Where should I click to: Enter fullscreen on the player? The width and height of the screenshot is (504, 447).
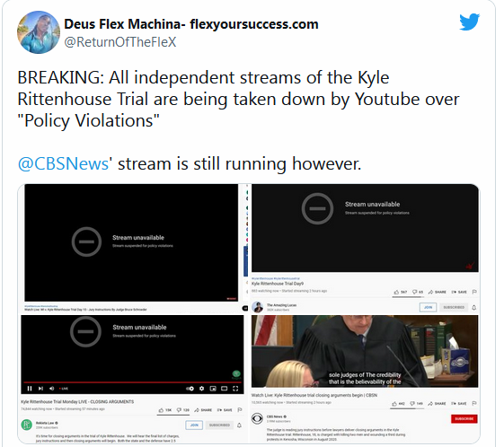235,389
